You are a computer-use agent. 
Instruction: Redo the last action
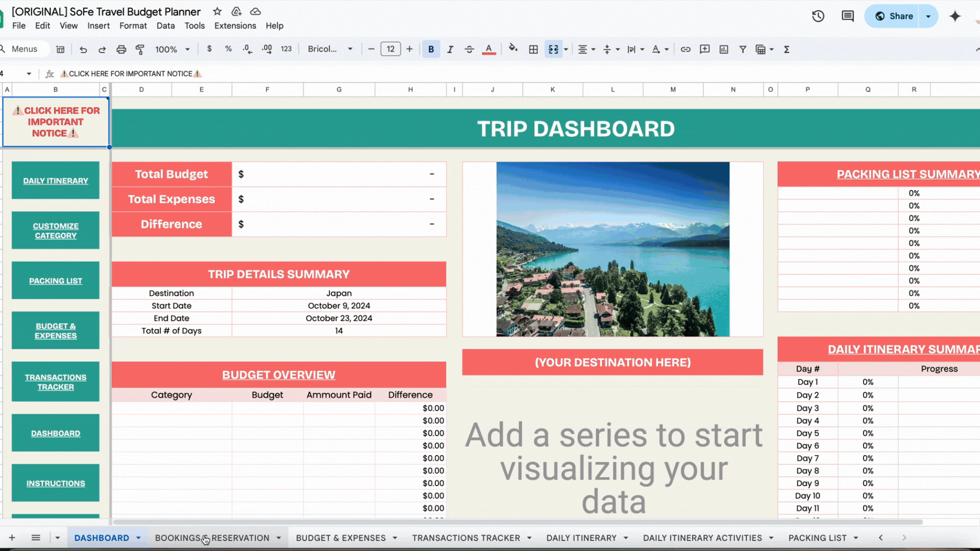[102, 49]
